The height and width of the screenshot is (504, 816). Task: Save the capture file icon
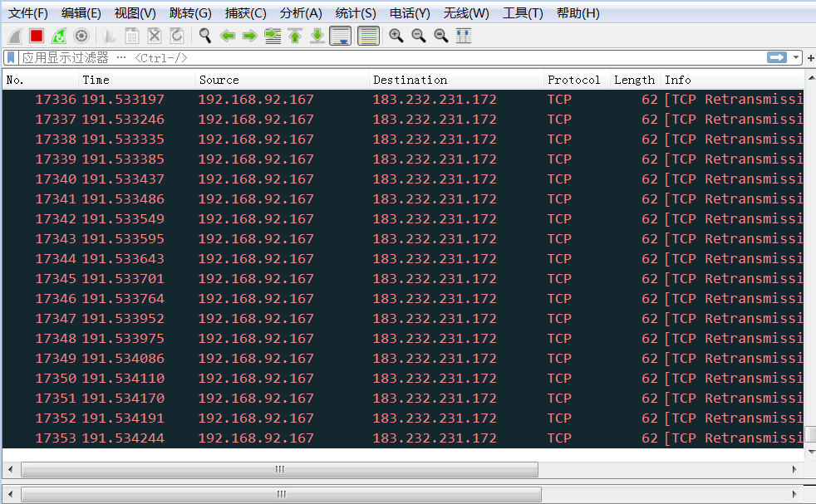pos(132,36)
